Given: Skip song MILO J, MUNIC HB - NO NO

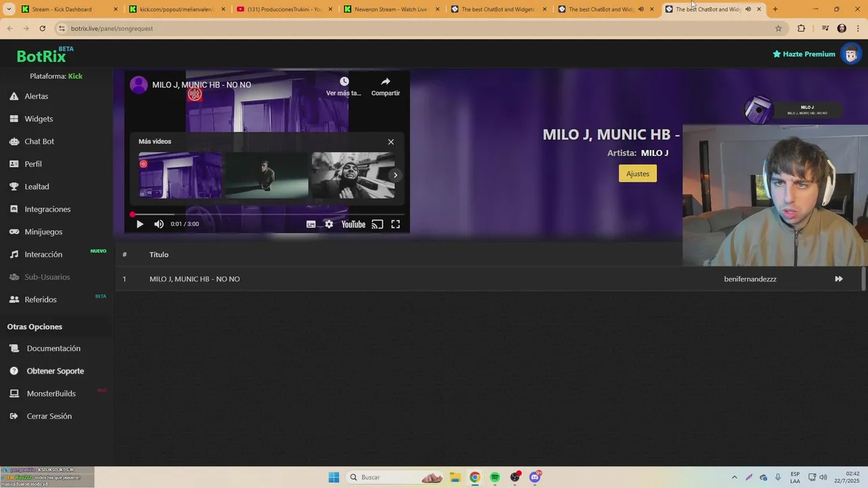Looking at the screenshot, I should [839, 279].
